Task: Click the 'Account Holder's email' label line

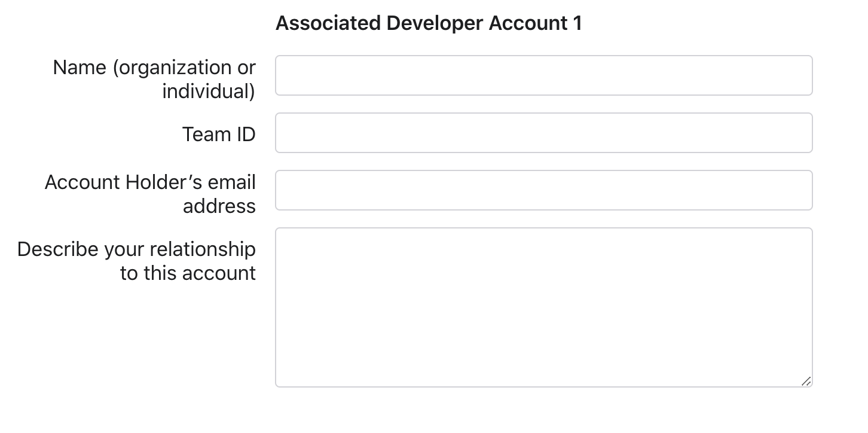Action: [x=150, y=182]
